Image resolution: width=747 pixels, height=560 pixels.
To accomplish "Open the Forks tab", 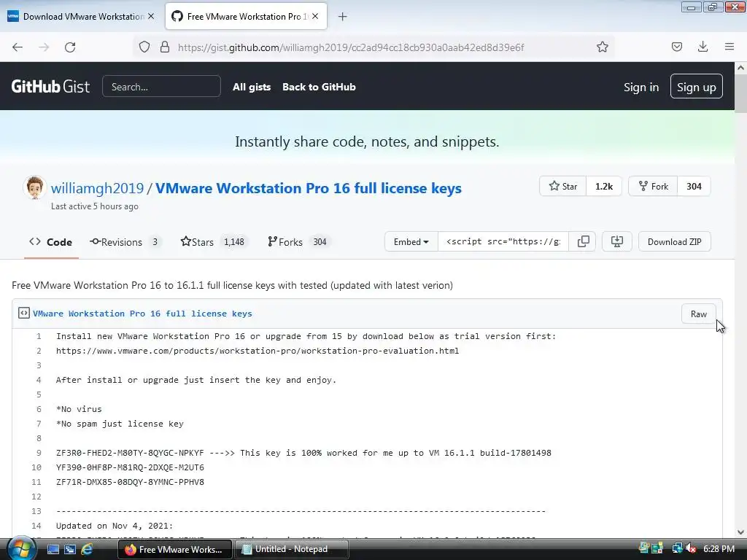I will click(298, 242).
